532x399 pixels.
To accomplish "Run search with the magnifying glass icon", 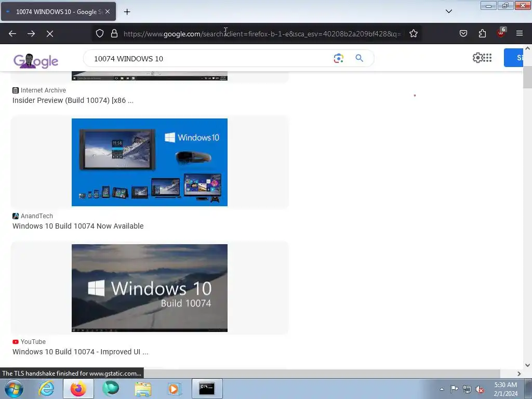I will 360,58.
